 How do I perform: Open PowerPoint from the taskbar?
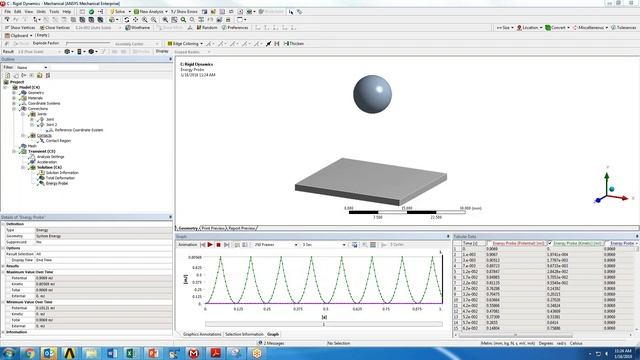[x=153, y=353]
